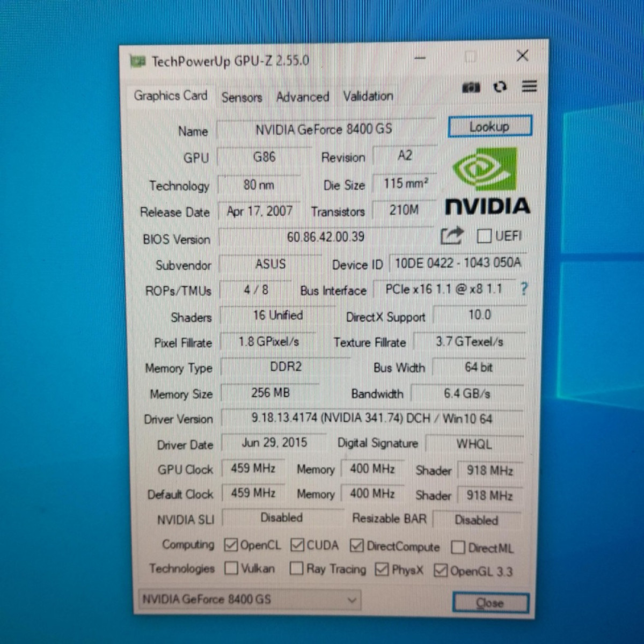Click the Bus Interface value PCIe x16 1.1
Viewport: 644px width, 644px height.
click(x=444, y=289)
